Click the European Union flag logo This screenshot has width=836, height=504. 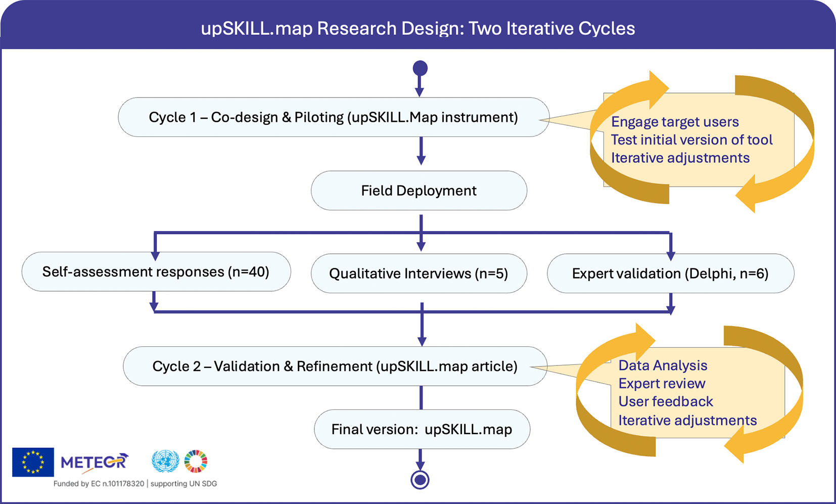33,462
